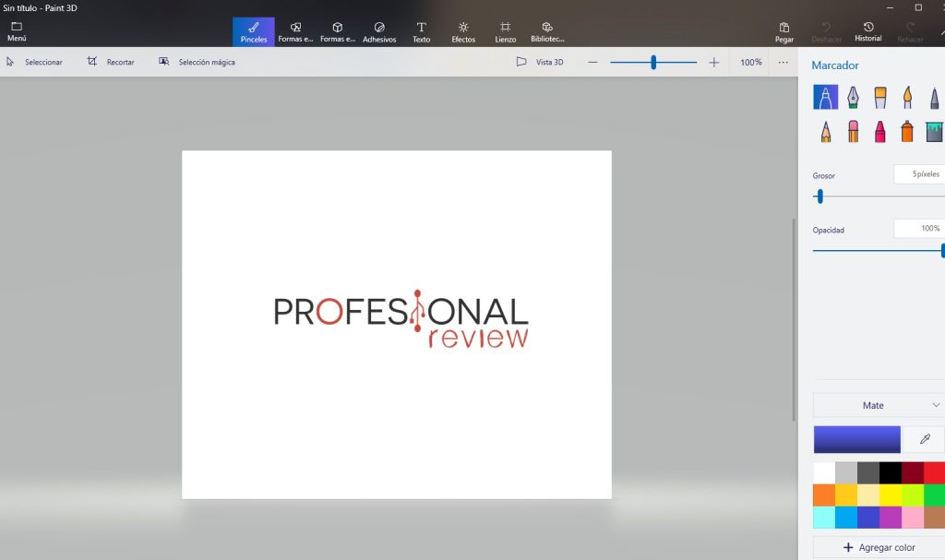Screen dimensions: 945x560
Task: Choose the dark red color swatch
Action: pos(913,473)
